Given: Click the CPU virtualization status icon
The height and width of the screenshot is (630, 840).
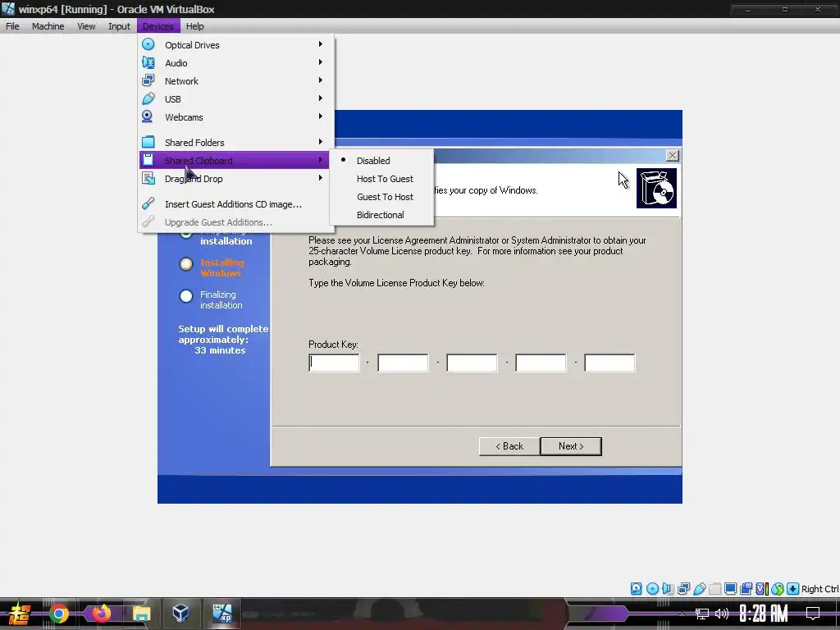Looking at the screenshot, I should pyautogui.click(x=761, y=589).
